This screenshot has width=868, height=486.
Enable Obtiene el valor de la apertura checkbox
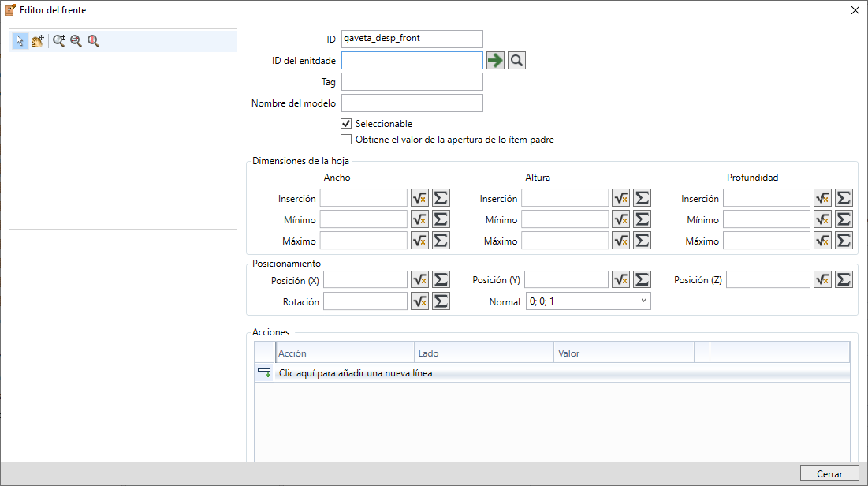[x=346, y=139]
